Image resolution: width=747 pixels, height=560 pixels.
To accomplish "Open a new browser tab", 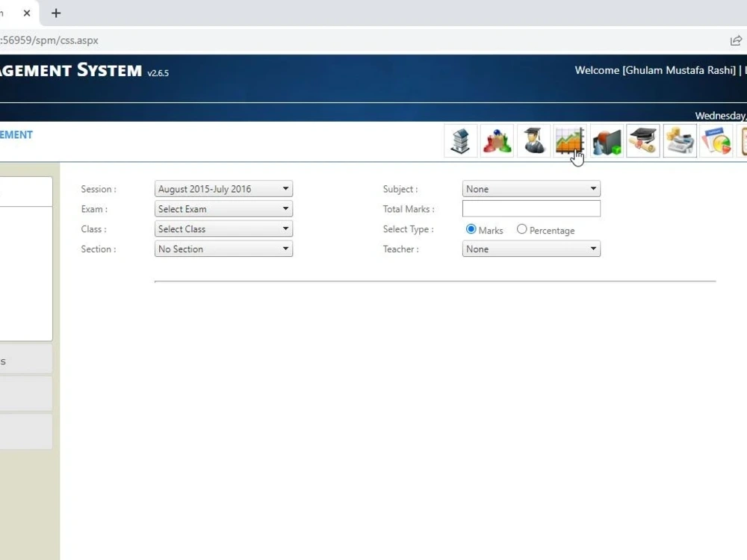I will 56,13.
